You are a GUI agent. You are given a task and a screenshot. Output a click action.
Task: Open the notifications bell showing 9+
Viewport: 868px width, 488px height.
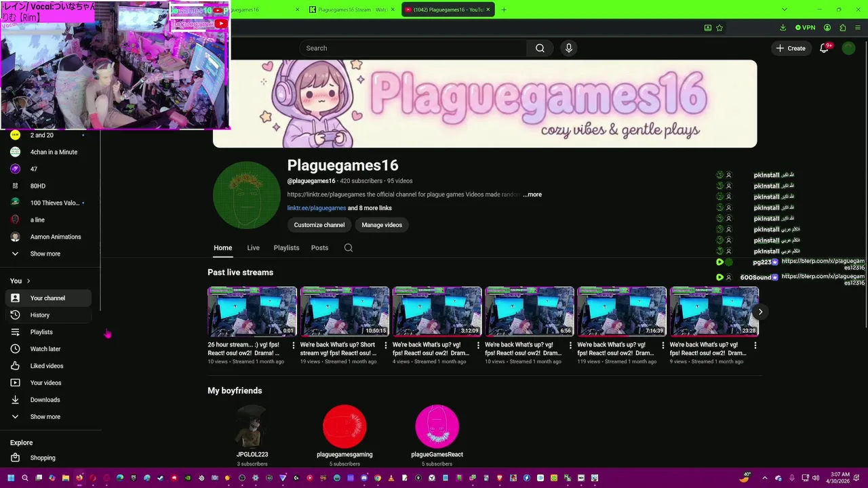coord(825,48)
